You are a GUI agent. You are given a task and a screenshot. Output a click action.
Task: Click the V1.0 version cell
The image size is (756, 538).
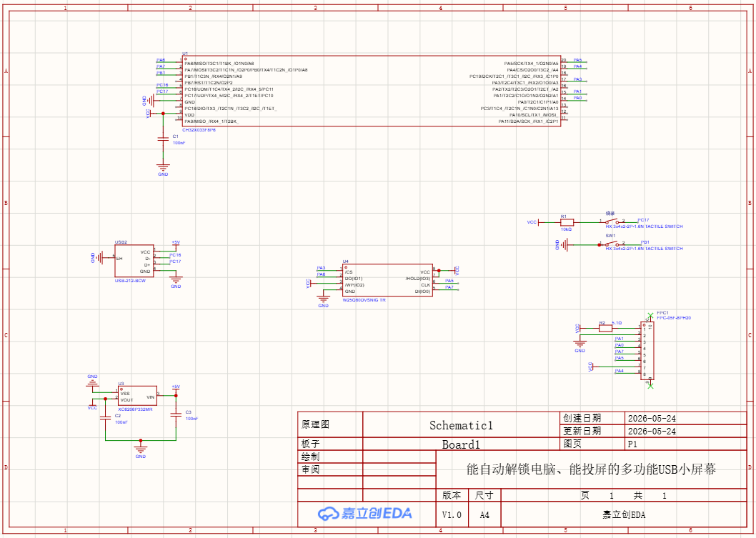tap(452, 515)
